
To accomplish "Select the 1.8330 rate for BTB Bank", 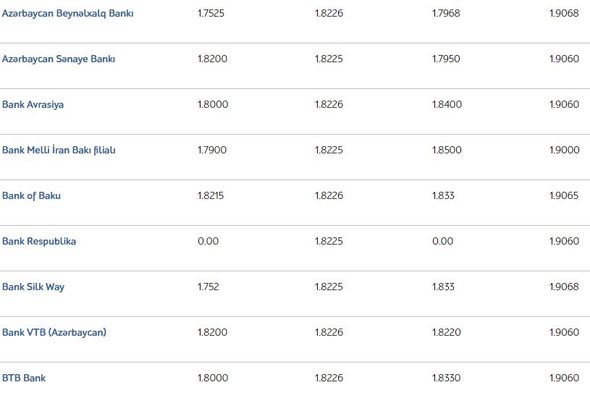I will pyautogui.click(x=446, y=378).
